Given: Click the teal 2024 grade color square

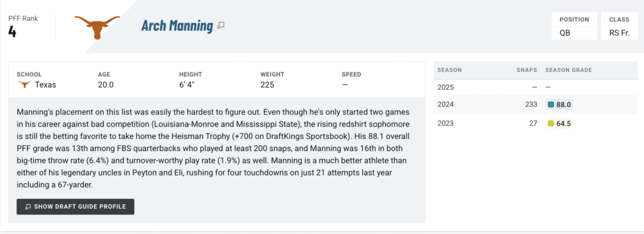Looking at the screenshot, I should (x=551, y=104).
